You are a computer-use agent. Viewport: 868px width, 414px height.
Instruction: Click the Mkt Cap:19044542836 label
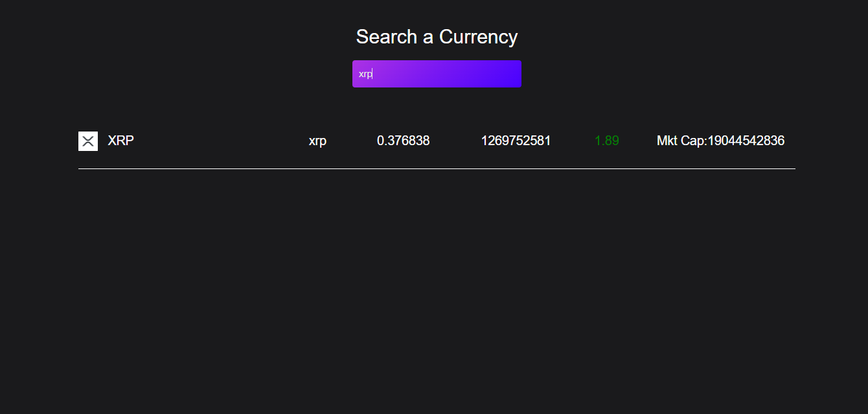tap(720, 141)
